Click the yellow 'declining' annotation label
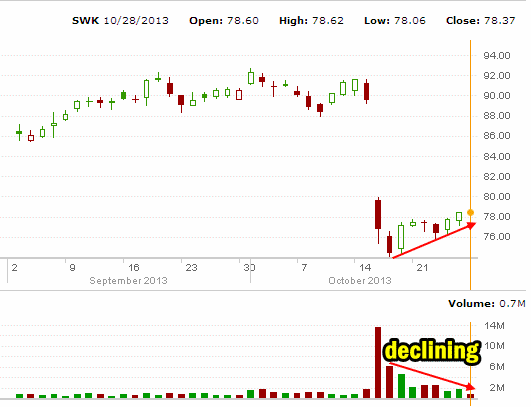Image resolution: width=531 pixels, height=407 pixels. pos(432,351)
